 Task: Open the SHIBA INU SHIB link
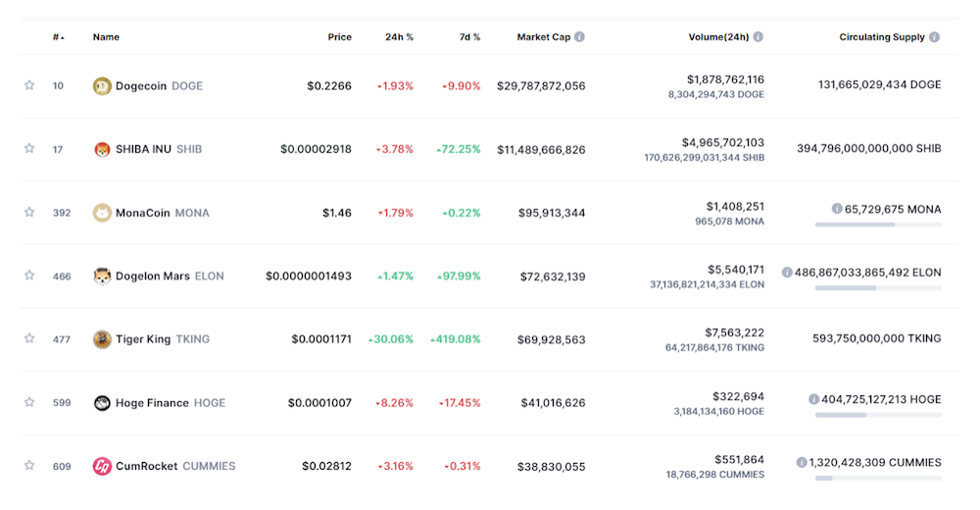click(x=159, y=149)
